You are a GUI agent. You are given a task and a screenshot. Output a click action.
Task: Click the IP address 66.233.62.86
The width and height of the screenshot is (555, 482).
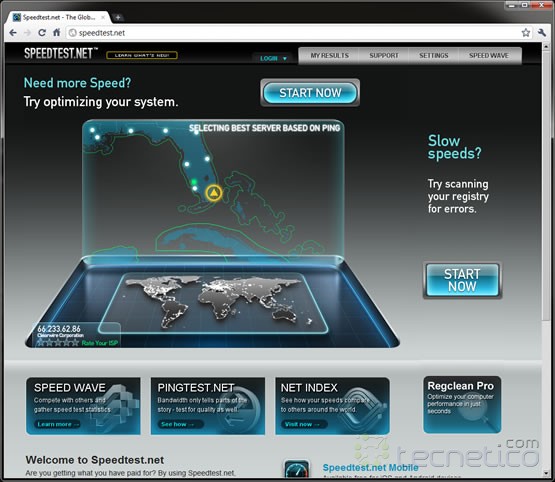59,329
